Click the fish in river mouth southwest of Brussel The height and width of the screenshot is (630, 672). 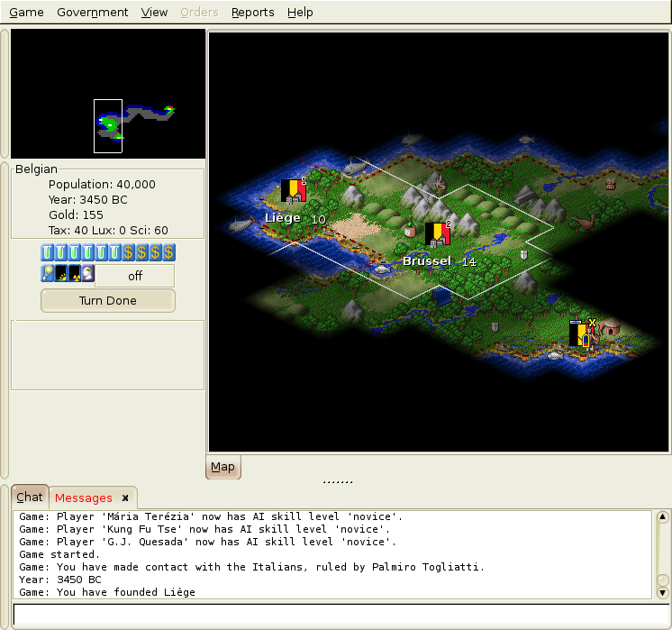[x=382, y=269]
